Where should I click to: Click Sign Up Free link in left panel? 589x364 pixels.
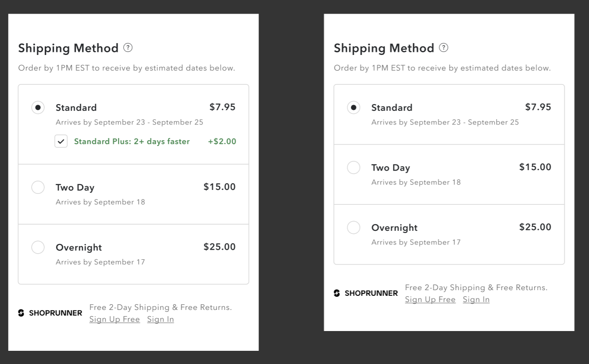(114, 319)
